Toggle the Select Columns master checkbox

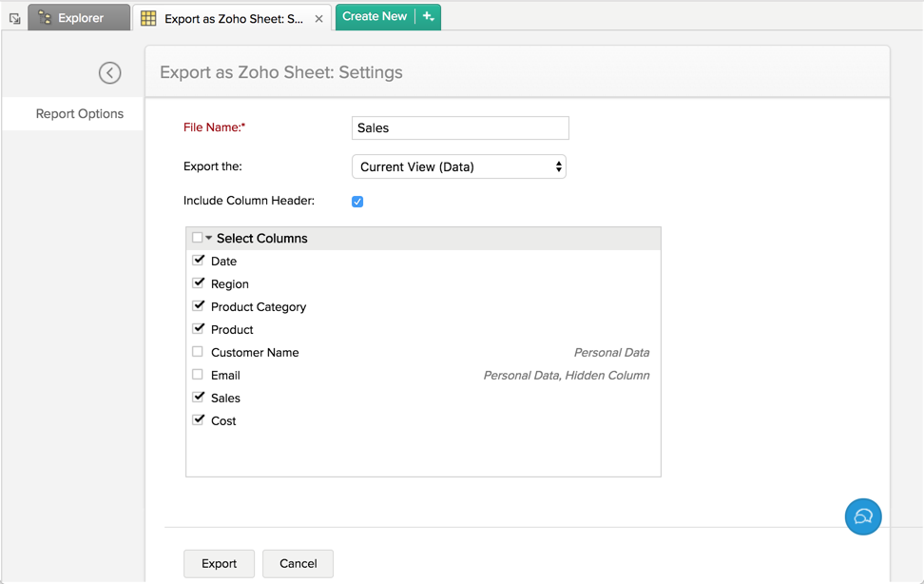pos(197,238)
